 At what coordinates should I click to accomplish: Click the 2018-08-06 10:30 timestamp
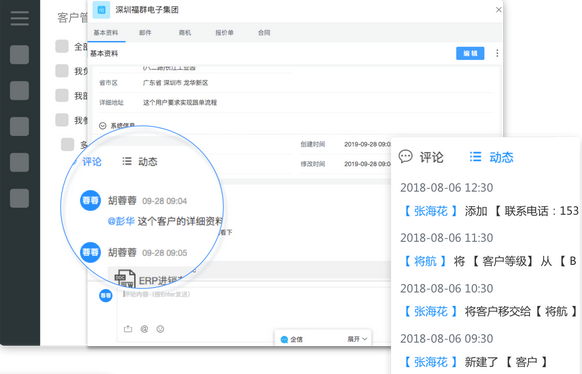tap(447, 288)
